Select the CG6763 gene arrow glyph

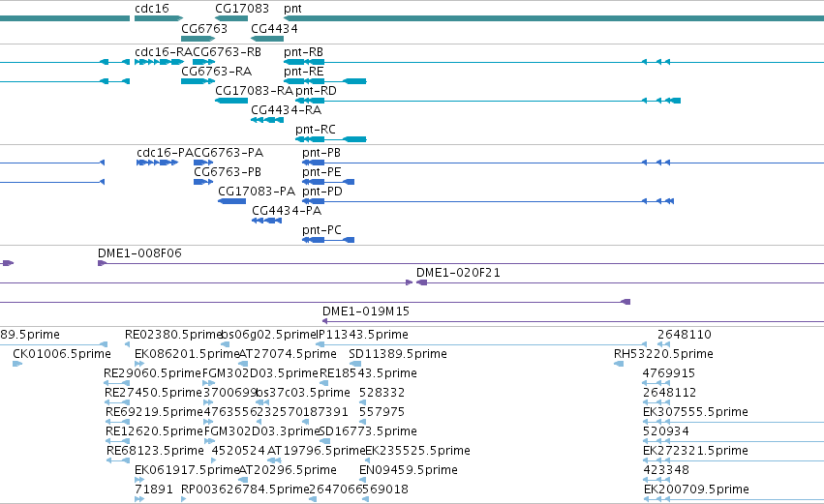coord(198,39)
